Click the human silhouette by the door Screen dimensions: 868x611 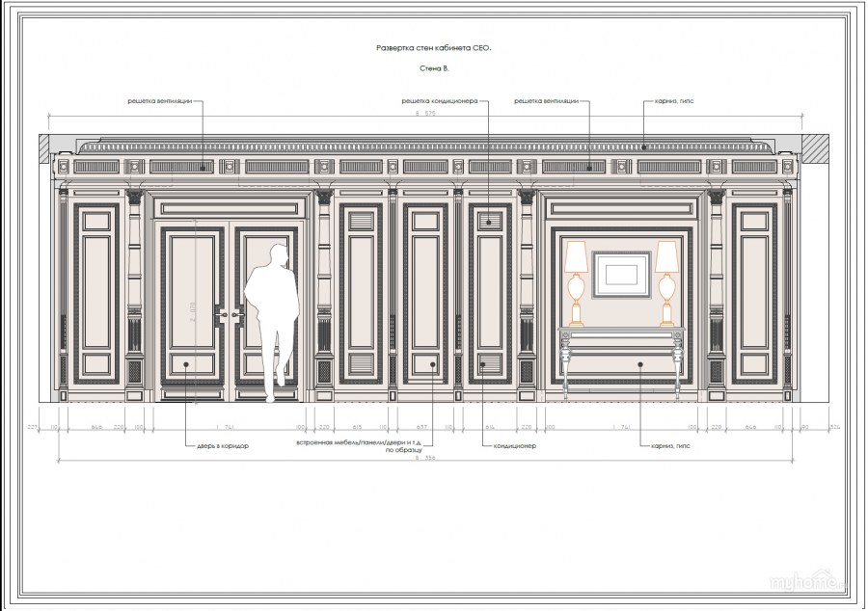271,313
